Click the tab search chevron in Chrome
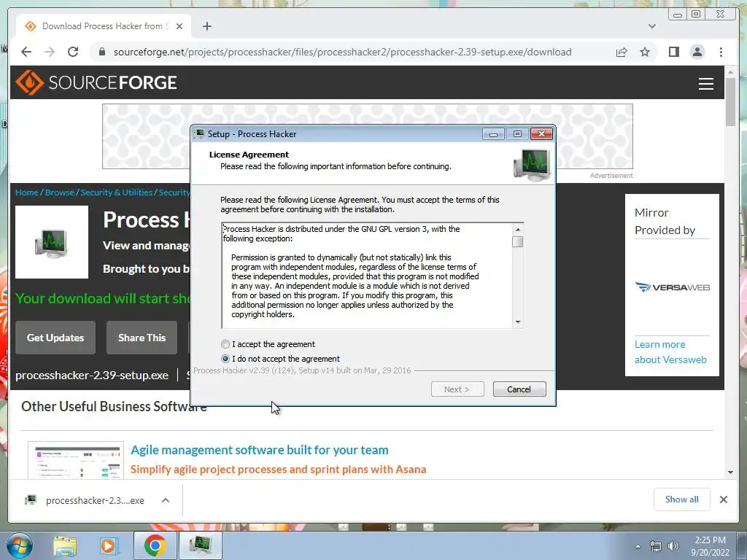The height and width of the screenshot is (560, 747). pyautogui.click(x=651, y=26)
